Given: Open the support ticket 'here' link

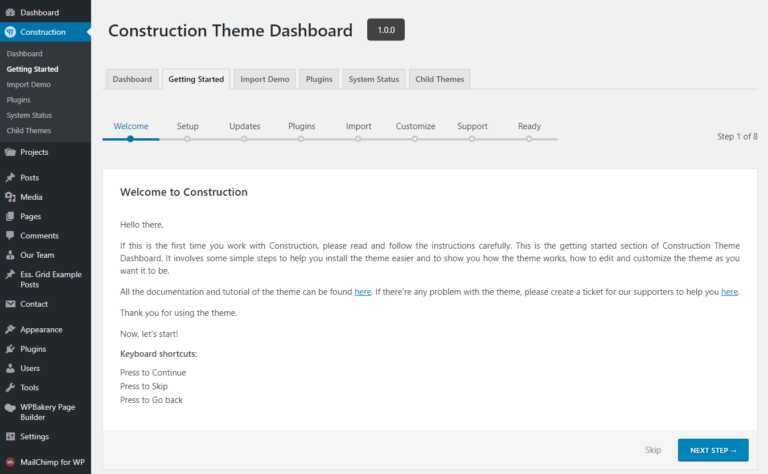Looking at the screenshot, I should coord(729,292).
